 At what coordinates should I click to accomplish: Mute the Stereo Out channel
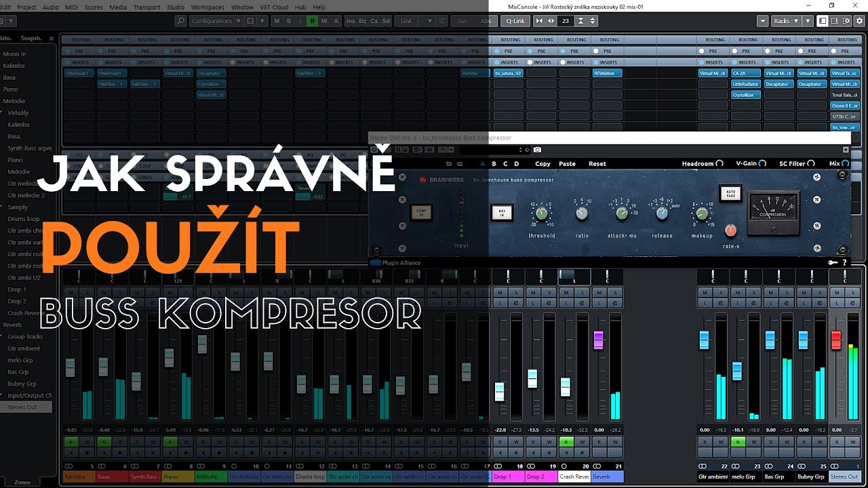(837, 293)
